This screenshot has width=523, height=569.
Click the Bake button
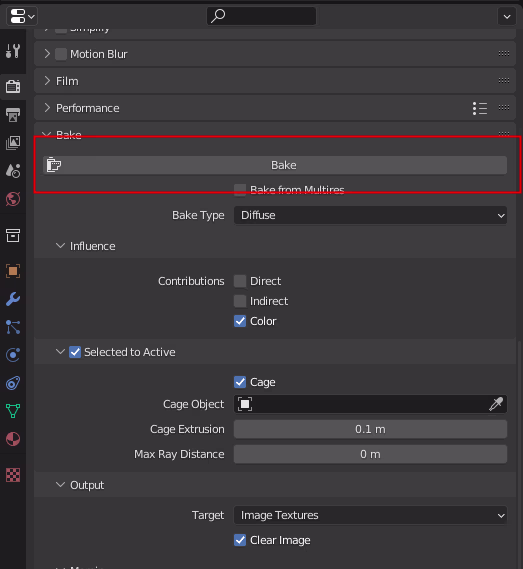[x=275, y=165]
